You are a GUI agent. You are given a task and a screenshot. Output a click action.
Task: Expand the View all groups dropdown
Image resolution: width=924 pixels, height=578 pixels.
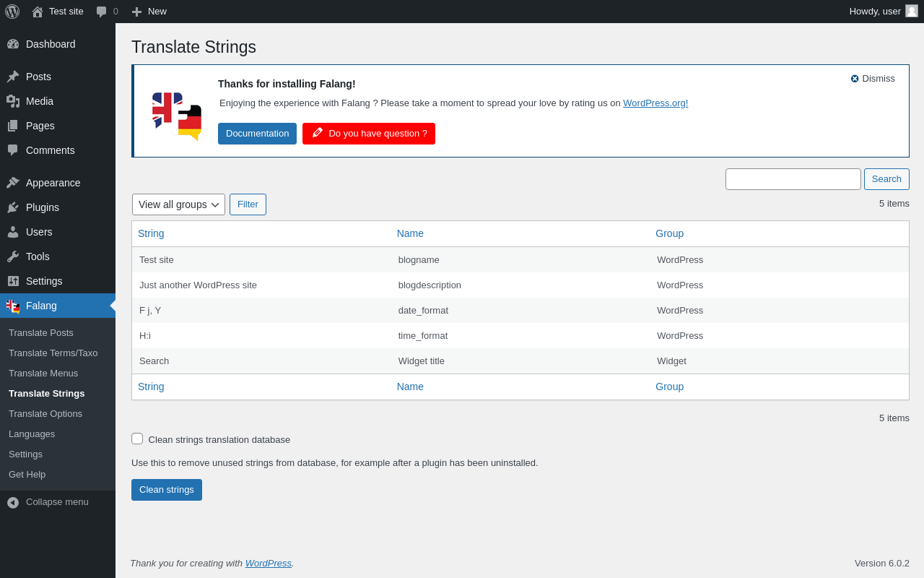[178, 204]
